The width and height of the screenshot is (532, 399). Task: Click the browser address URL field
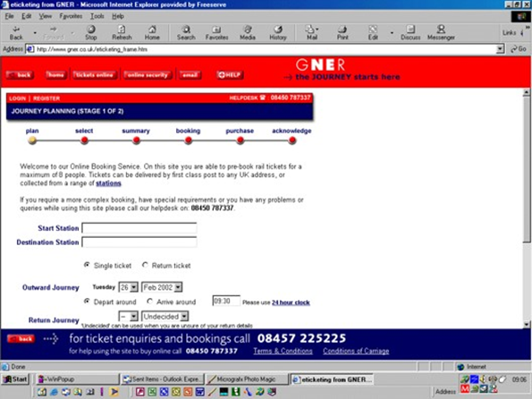coord(261,49)
